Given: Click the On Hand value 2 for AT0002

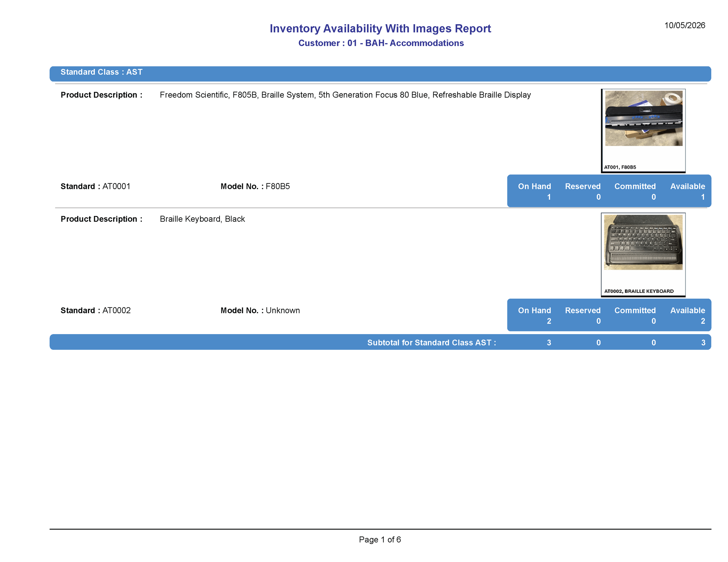Looking at the screenshot, I should tap(549, 321).
